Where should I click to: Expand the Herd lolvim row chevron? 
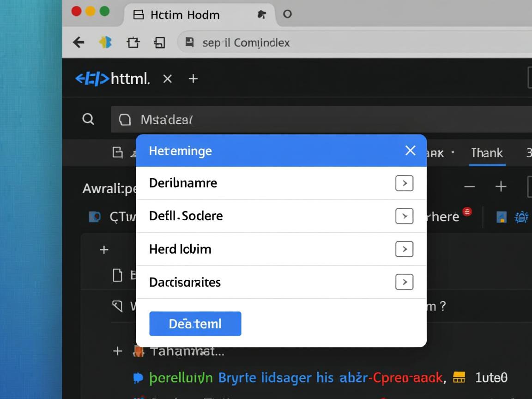[404, 249]
